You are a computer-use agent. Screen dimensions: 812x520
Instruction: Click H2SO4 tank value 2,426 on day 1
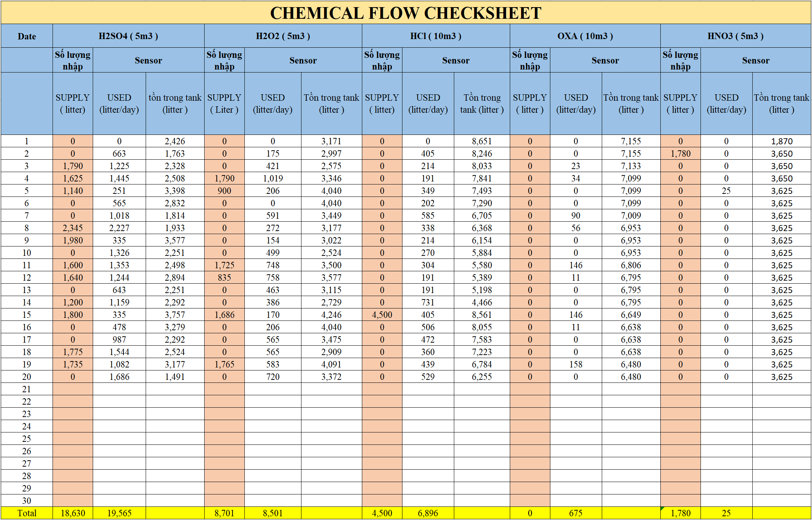[175, 141]
